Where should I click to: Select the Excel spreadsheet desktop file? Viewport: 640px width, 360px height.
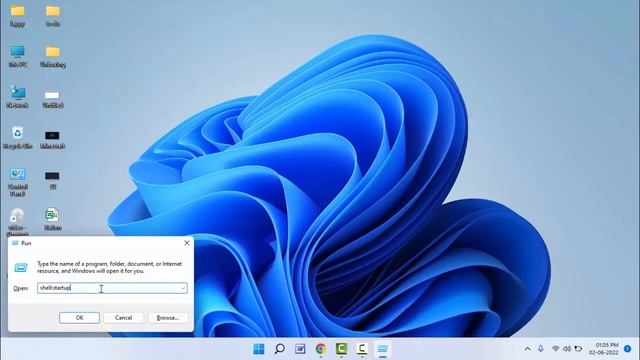click(52, 220)
